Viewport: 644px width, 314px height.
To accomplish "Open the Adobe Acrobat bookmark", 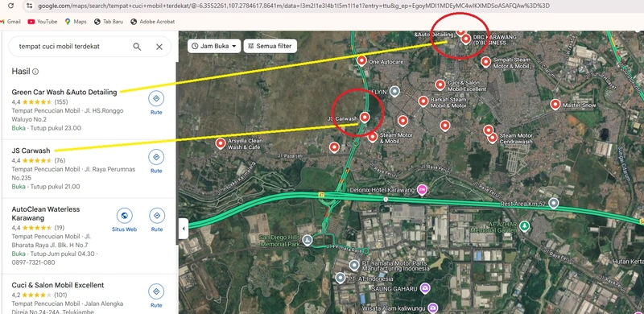I will click(x=152, y=22).
